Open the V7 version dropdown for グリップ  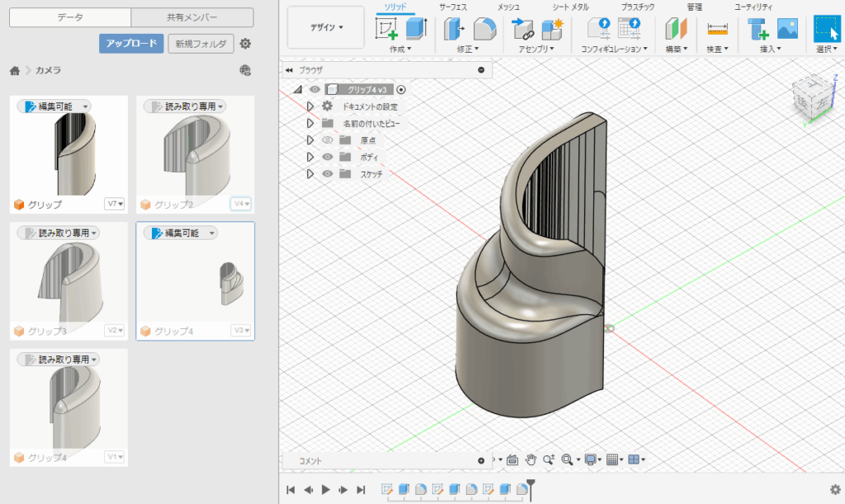(x=115, y=204)
